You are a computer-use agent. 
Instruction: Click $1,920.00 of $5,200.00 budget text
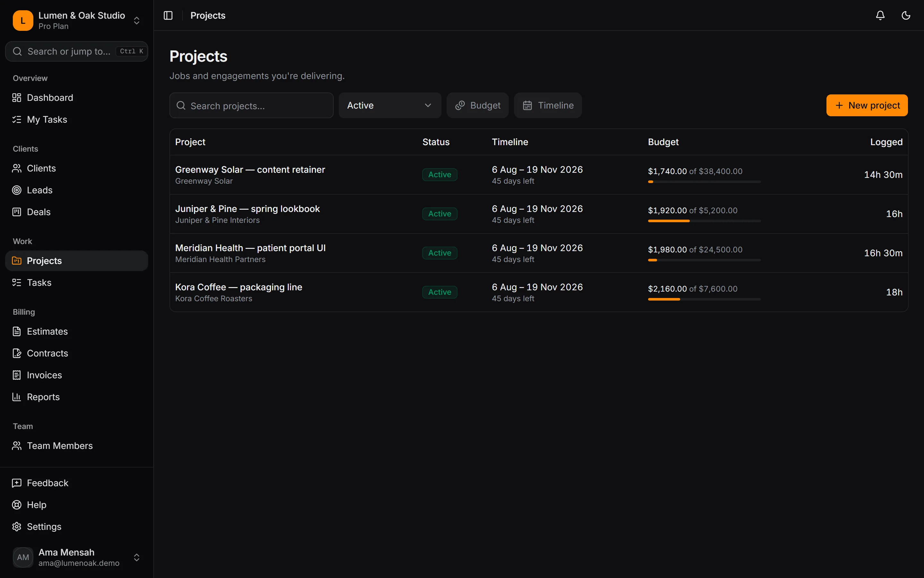(693, 210)
